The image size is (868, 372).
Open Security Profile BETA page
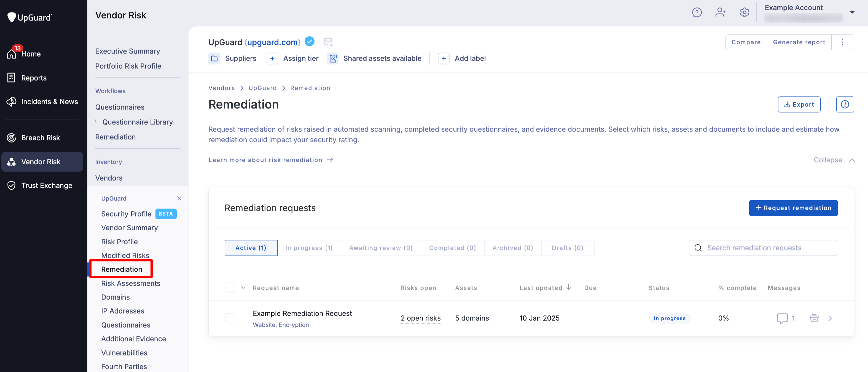coord(139,214)
